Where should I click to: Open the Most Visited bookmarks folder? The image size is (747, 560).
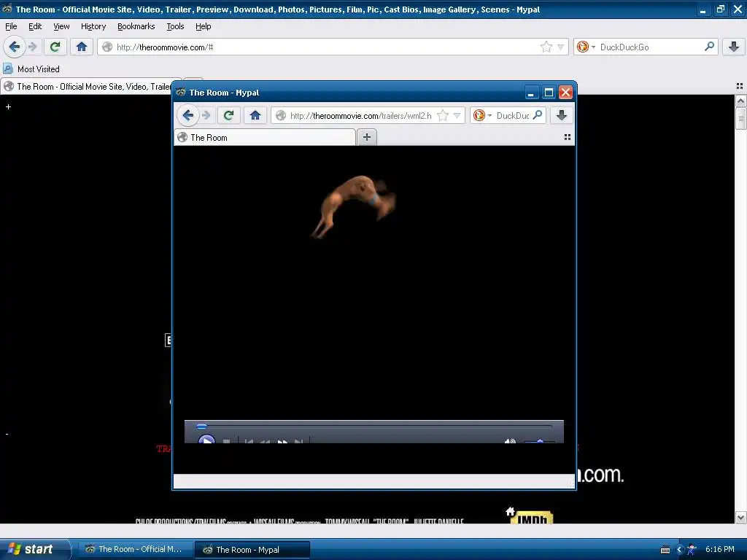32,69
